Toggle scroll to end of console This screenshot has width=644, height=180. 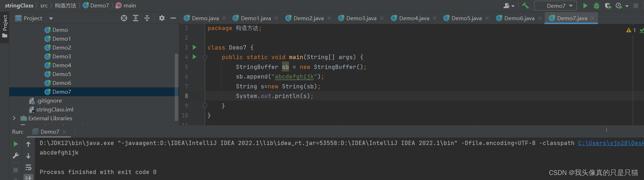28,177
